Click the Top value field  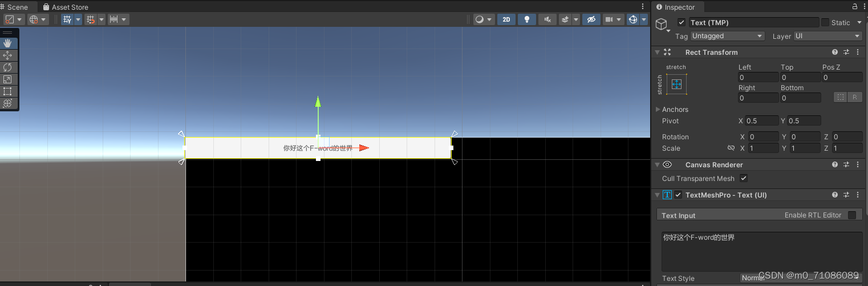click(800, 77)
